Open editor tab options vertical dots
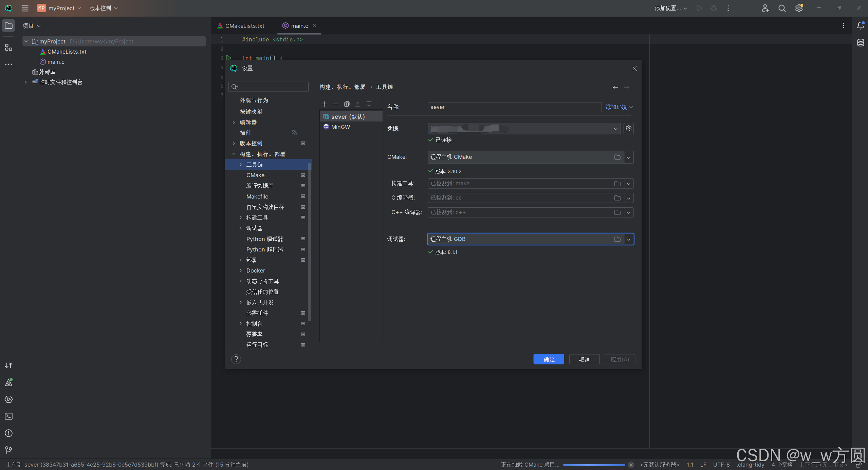Screen dimensions: 868x470 coord(844,26)
